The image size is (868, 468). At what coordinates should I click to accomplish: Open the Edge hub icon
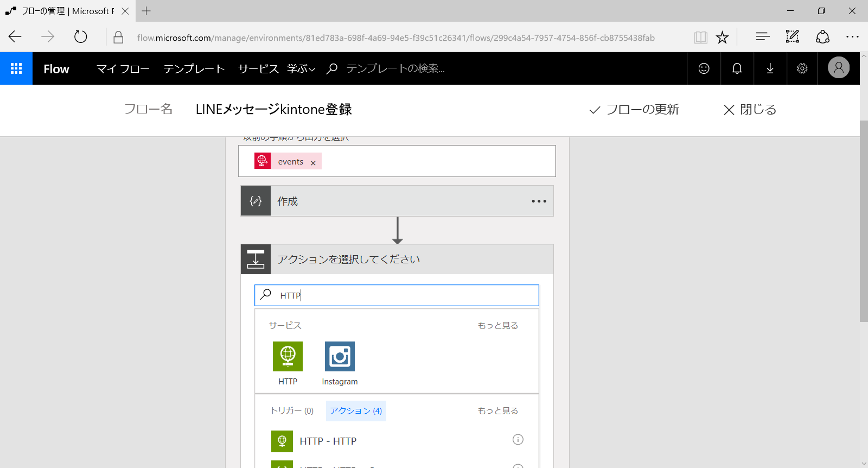pos(763,37)
